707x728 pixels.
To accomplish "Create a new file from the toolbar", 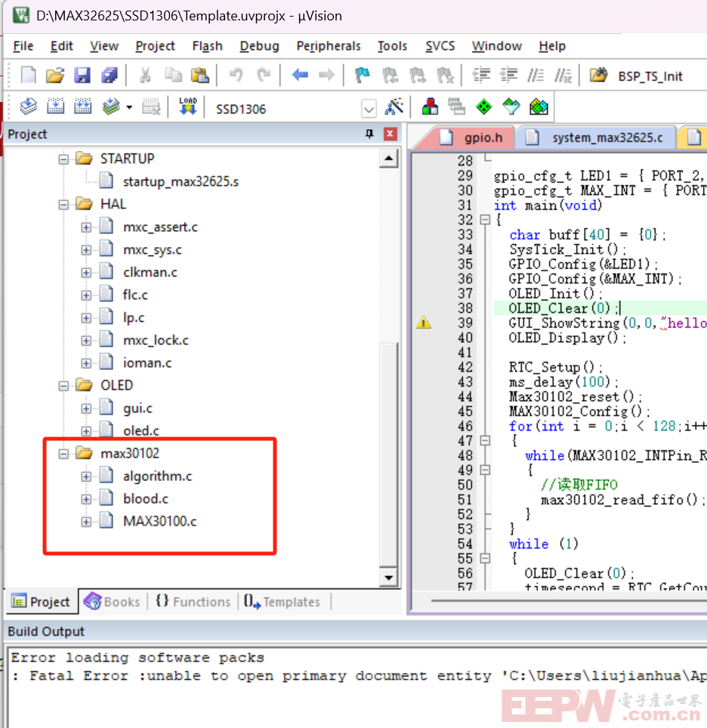I will [29, 75].
